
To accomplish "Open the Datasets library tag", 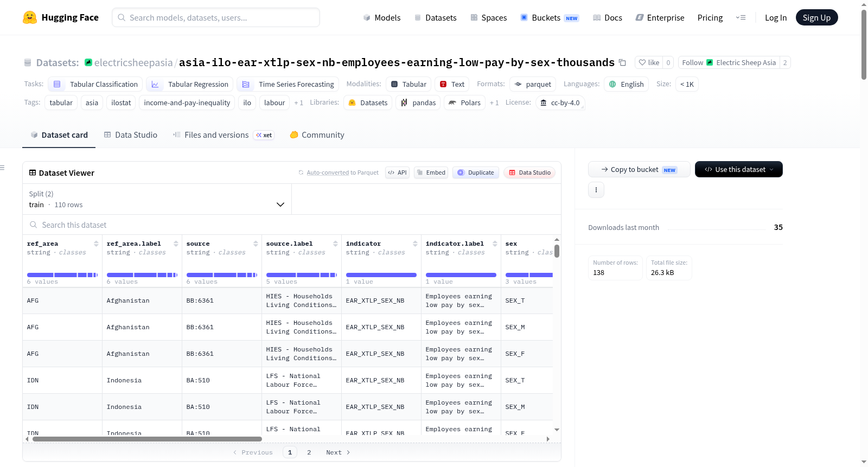I will 368,103.
